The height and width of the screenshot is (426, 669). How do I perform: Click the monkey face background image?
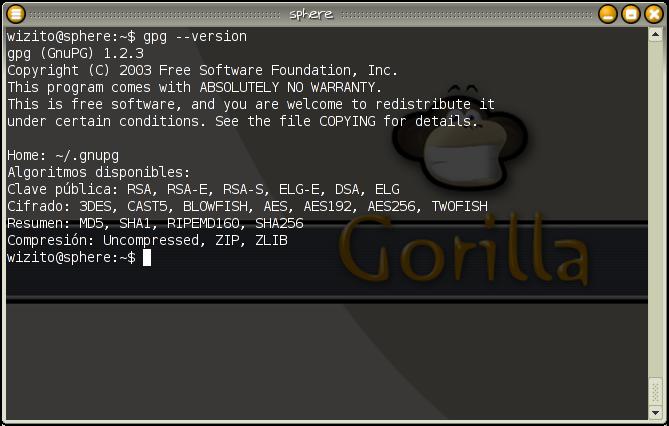coord(460,137)
